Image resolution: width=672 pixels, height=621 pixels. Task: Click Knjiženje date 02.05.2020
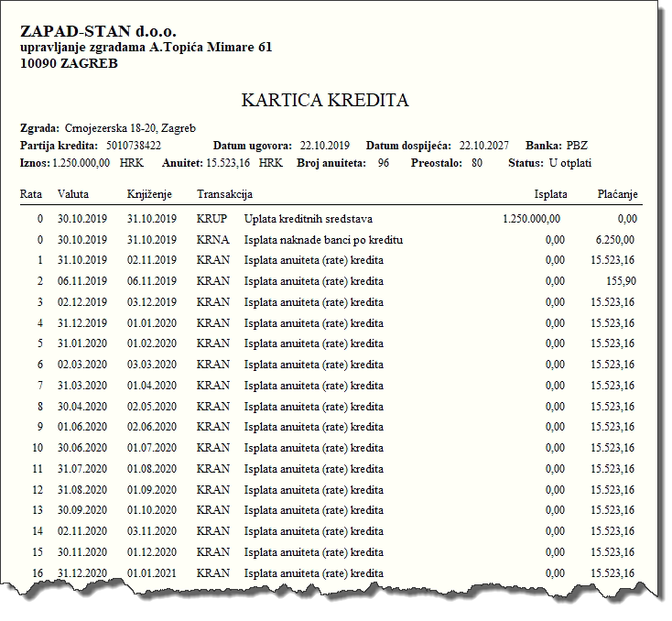click(x=152, y=407)
